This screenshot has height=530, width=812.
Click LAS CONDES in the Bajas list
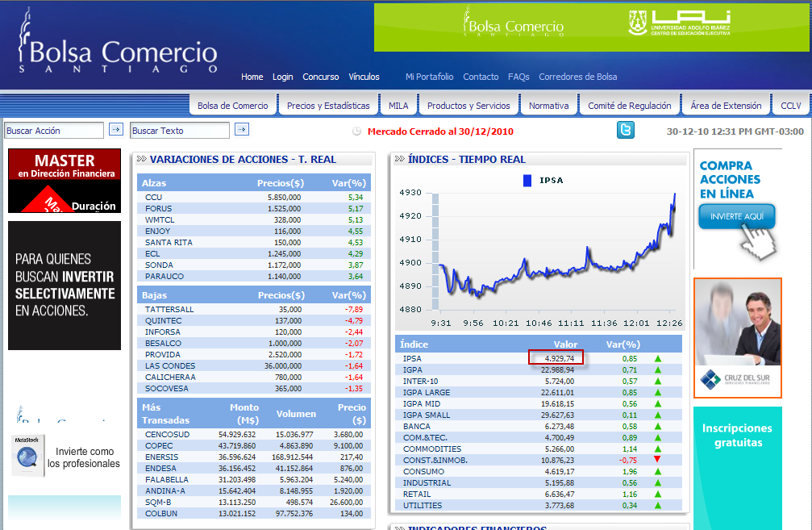(x=170, y=365)
